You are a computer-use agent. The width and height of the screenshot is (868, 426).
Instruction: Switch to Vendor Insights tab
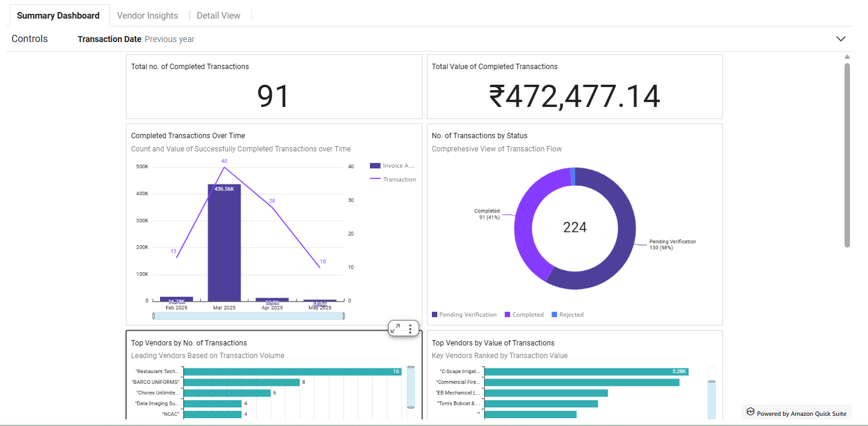click(x=147, y=16)
